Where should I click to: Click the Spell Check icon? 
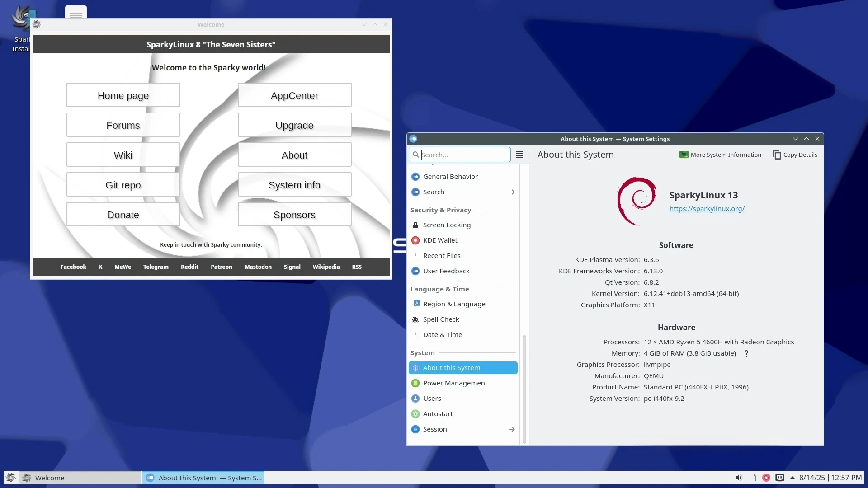(415, 319)
